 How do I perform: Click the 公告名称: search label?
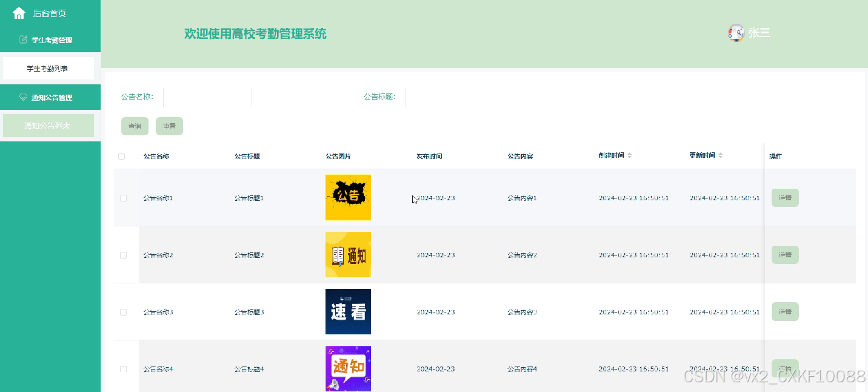click(x=137, y=96)
